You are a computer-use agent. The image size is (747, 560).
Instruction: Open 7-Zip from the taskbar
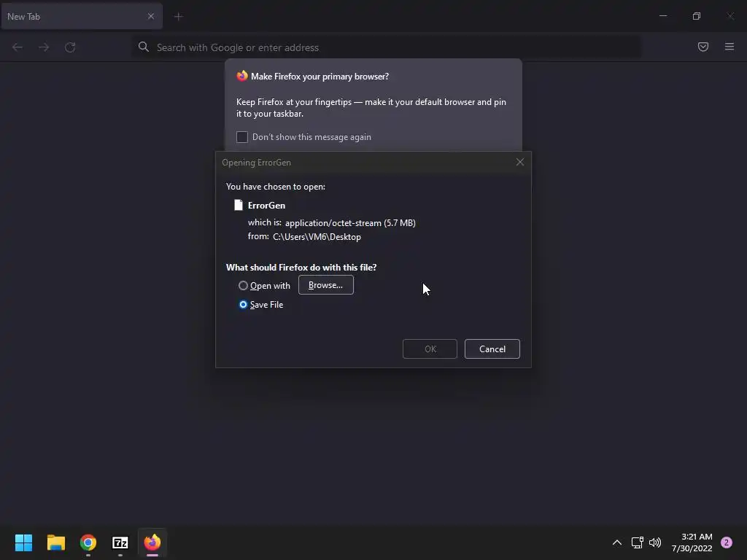[120, 542]
